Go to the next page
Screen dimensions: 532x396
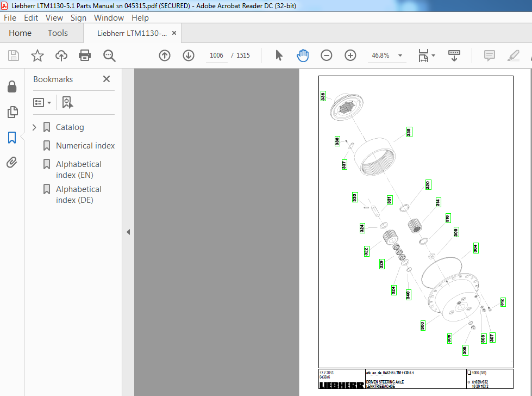coord(189,55)
